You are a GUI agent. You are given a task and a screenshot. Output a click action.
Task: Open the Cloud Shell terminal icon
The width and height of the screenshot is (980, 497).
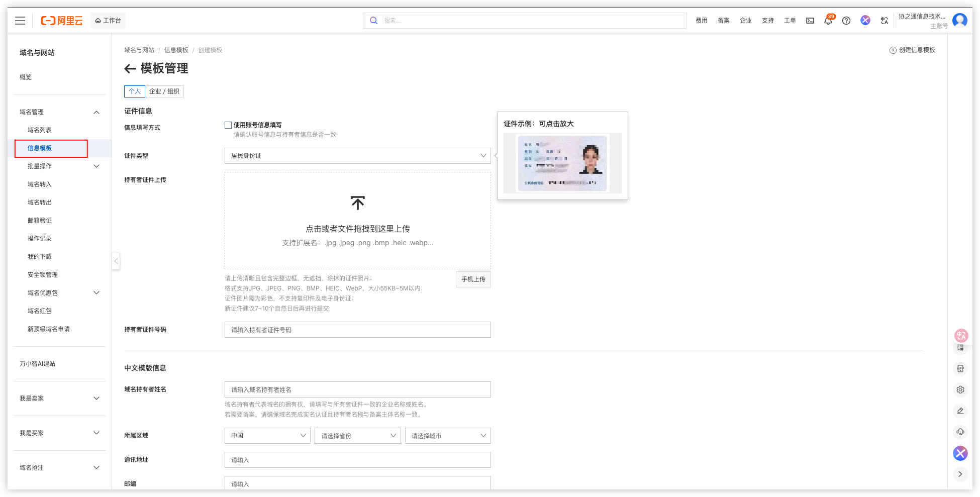[810, 21]
